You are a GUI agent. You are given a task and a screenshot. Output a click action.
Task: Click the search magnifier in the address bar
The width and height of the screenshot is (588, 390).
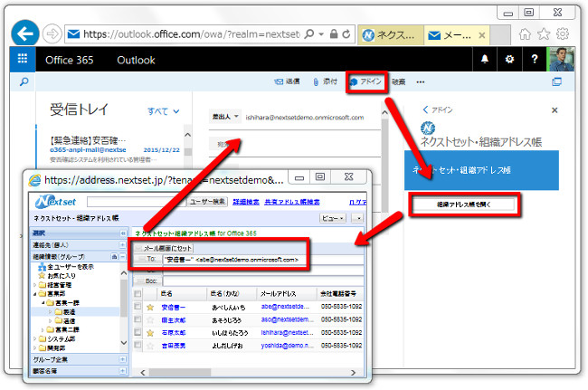309,34
